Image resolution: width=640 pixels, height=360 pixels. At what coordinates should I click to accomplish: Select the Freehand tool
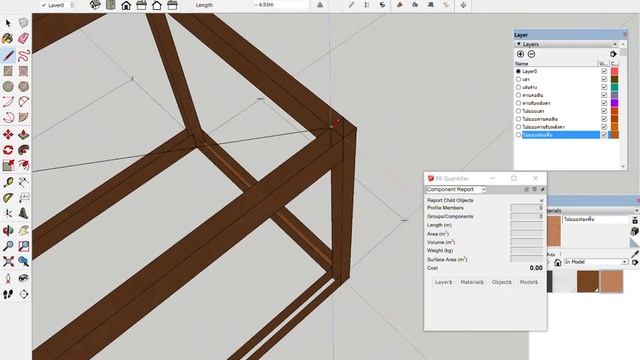(24, 55)
